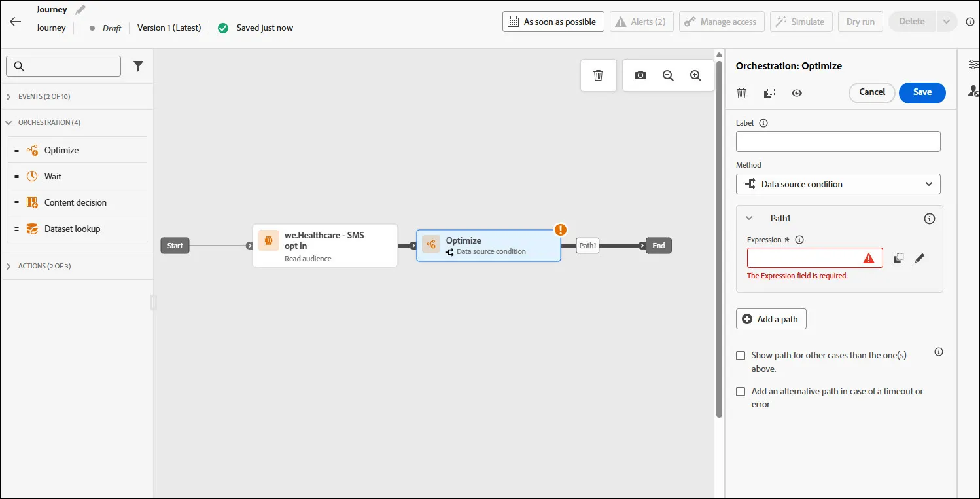Screen dimensions: 980x499
Task: Click the copy icon in Orchestration panel header
Action: tap(769, 93)
